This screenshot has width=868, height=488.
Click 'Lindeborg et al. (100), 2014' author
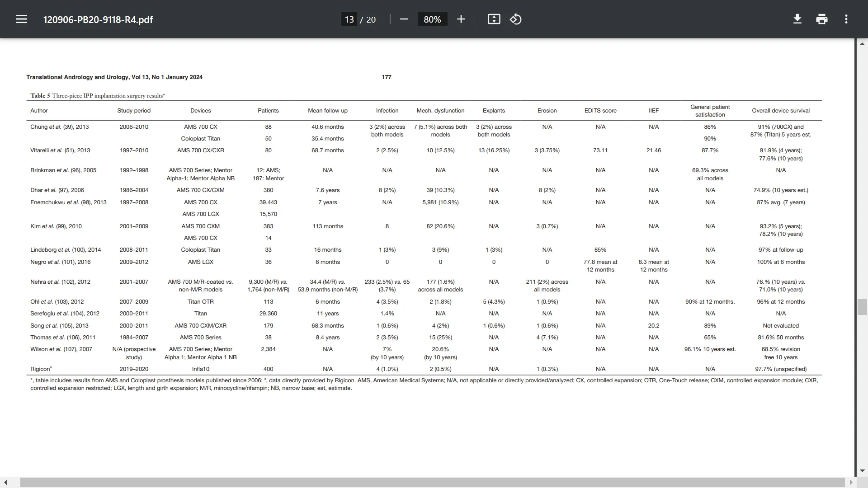pyautogui.click(x=66, y=250)
